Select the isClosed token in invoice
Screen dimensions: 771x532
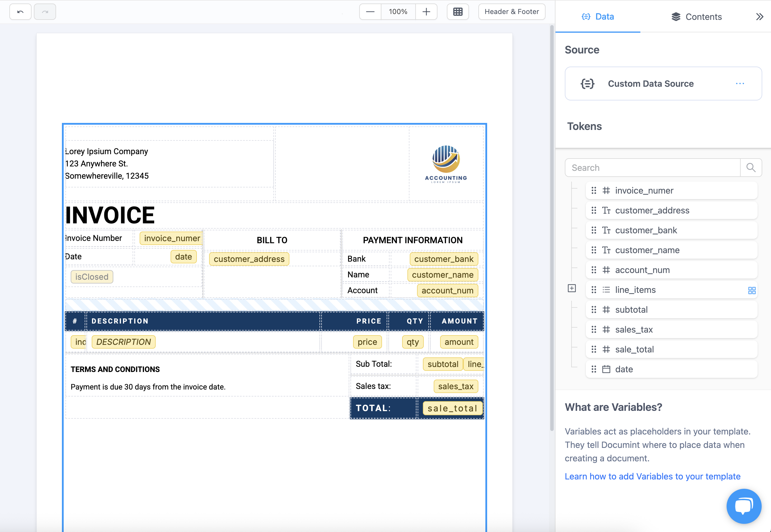[92, 277]
